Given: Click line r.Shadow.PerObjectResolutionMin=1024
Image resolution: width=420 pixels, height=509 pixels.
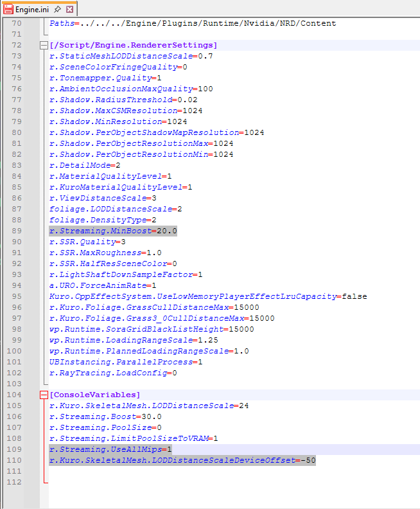Looking at the screenshot, I should click(x=141, y=154).
